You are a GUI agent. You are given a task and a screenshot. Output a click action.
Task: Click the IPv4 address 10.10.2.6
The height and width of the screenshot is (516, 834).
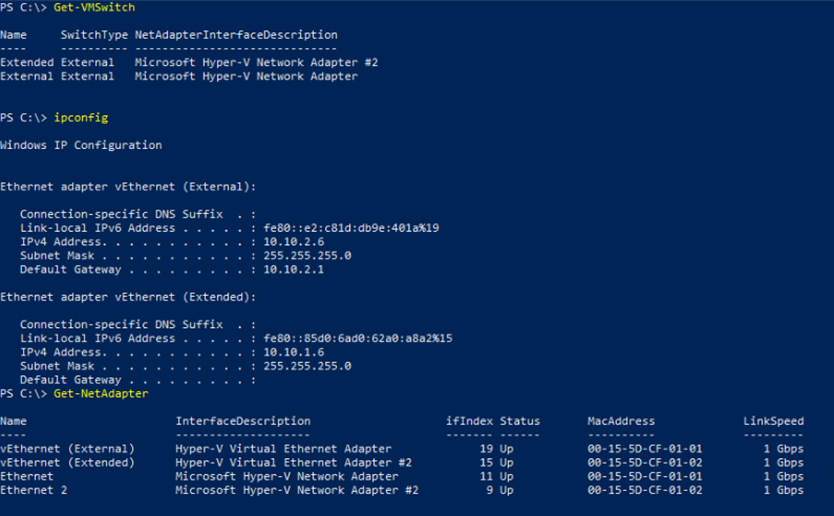coord(294,242)
